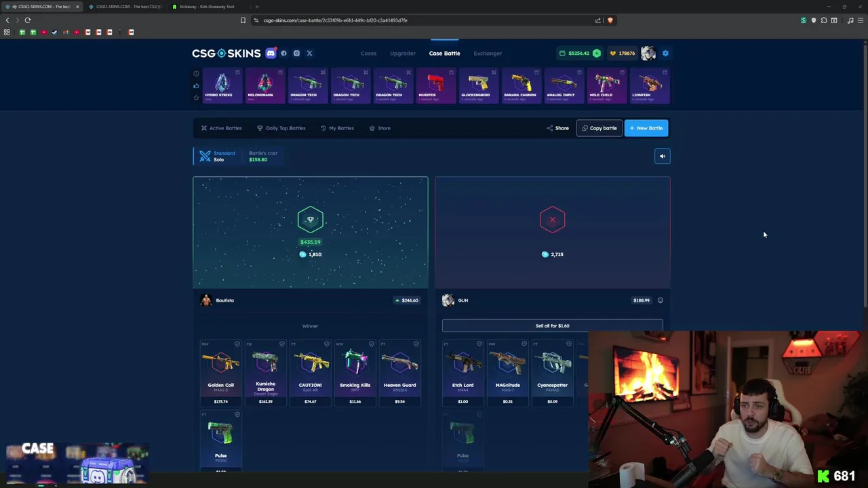Click the winner trophy hexagon icon
The image size is (868, 488).
[311, 220]
